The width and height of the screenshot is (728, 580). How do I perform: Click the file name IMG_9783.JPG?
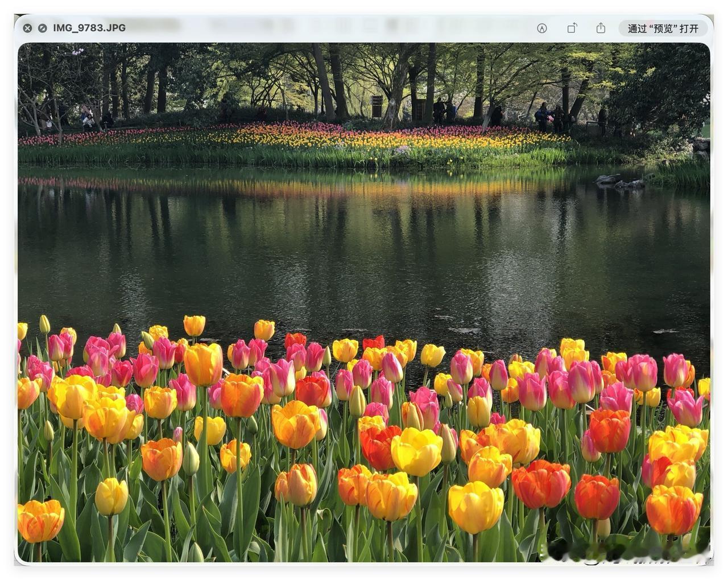point(89,27)
